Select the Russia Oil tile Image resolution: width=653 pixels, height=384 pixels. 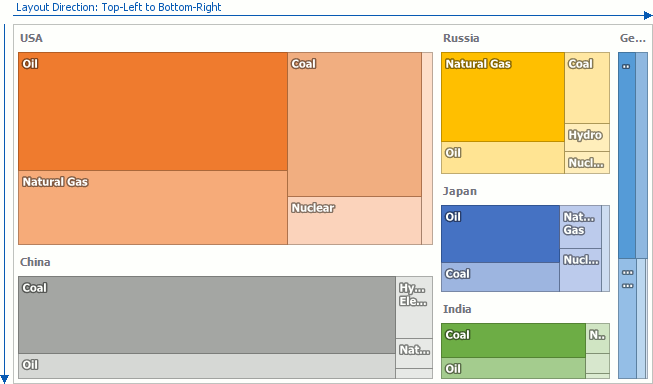[x=503, y=158]
